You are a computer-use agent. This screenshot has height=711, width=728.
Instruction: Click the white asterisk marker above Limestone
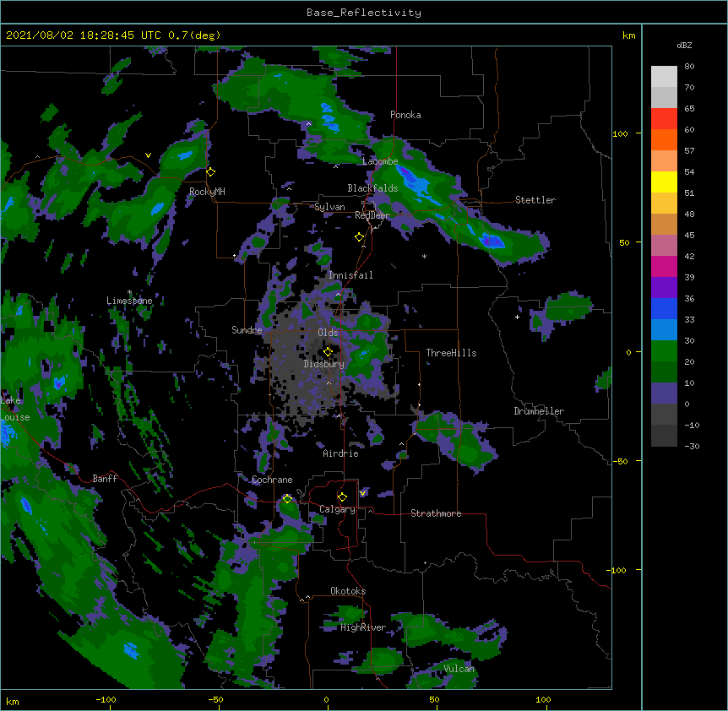click(129, 292)
